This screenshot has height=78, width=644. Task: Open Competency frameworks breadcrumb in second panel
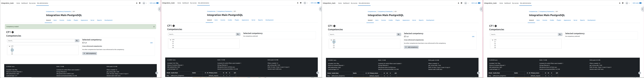coord(225,11)
